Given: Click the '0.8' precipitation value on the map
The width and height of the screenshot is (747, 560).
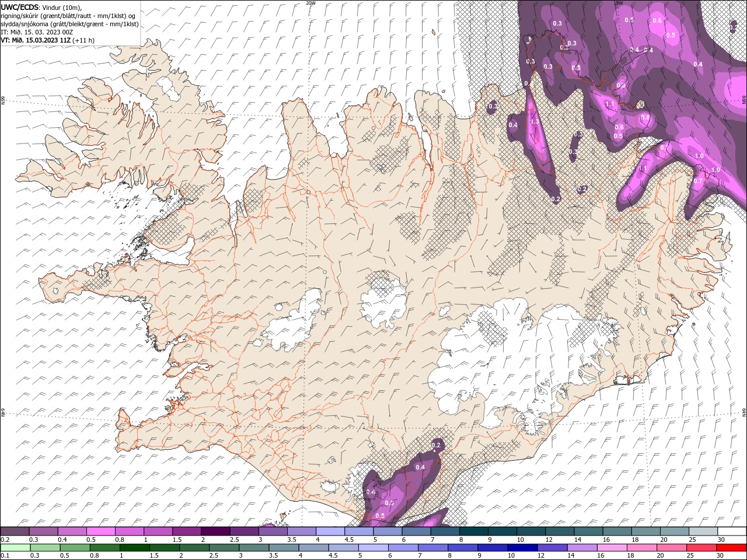Looking at the screenshot, I should (645, 117).
